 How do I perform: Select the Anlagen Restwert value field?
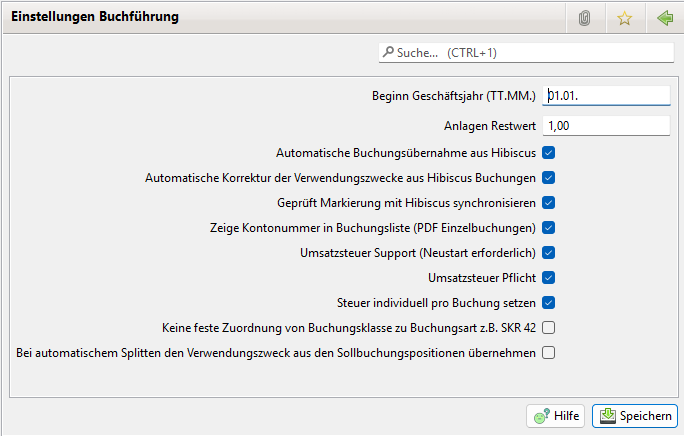(607, 126)
